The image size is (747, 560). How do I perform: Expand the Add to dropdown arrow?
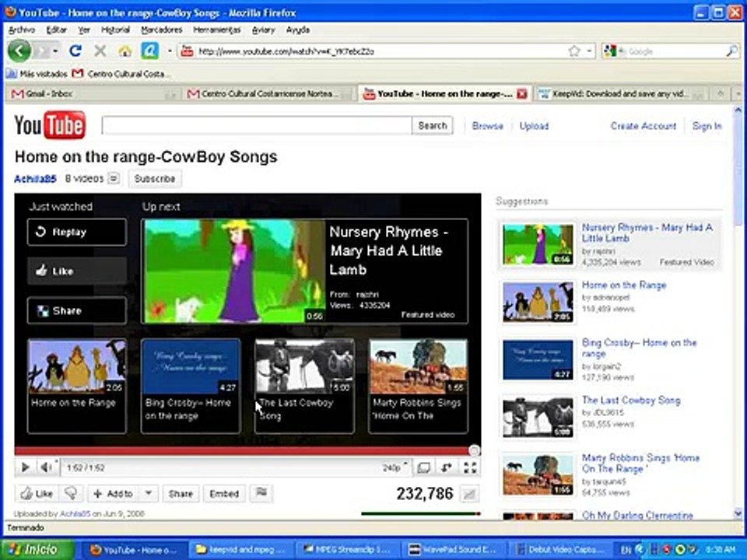149,493
